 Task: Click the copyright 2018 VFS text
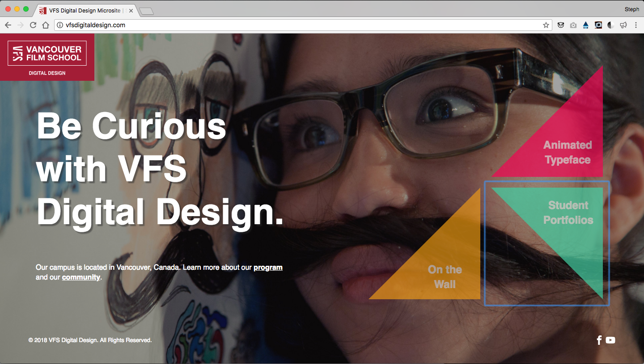tap(90, 340)
